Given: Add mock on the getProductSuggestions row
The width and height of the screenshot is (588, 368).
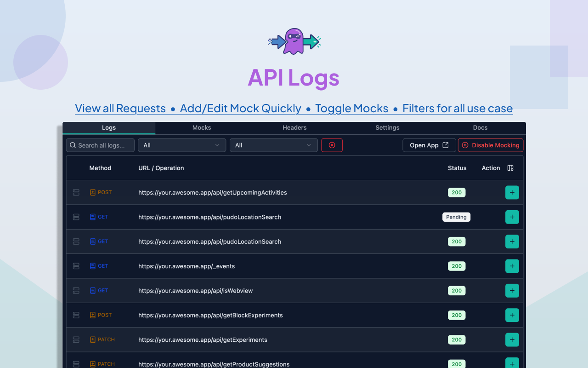Looking at the screenshot, I should pos(512,363).
